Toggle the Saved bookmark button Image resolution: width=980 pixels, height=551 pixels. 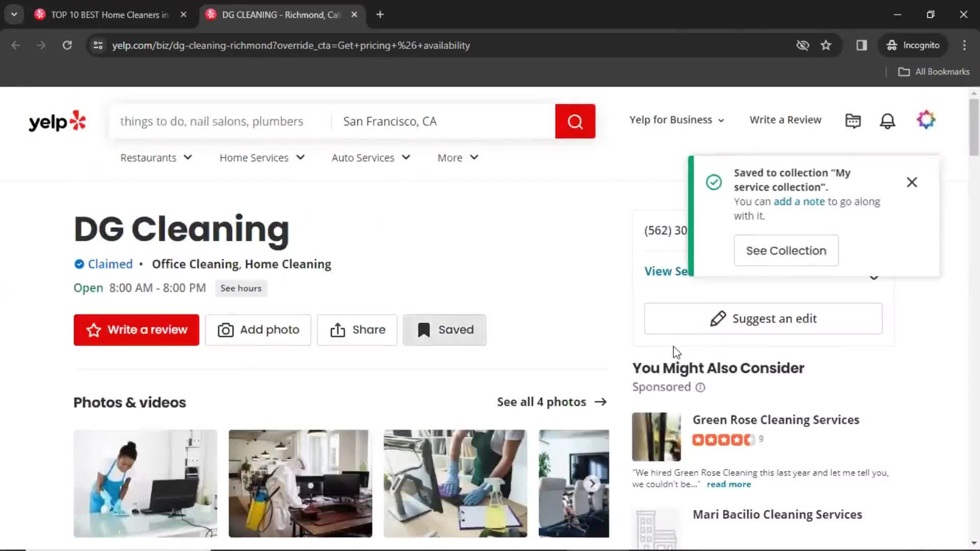(445, 330)
